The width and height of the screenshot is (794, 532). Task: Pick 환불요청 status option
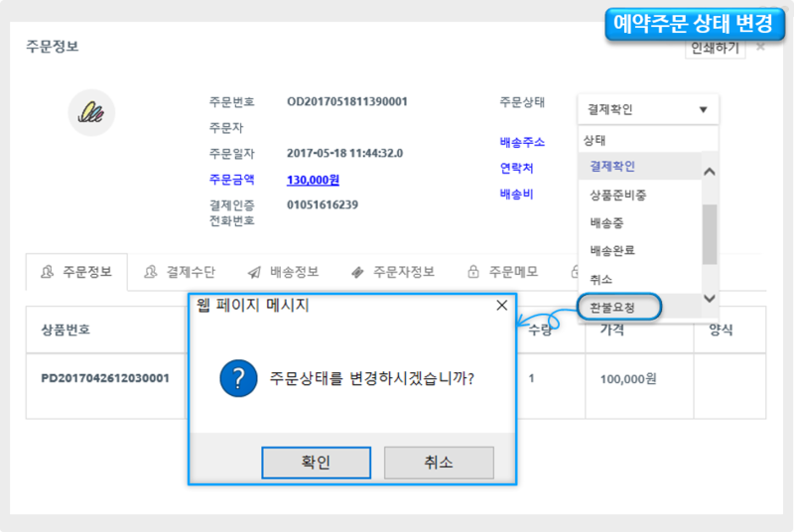611,309
